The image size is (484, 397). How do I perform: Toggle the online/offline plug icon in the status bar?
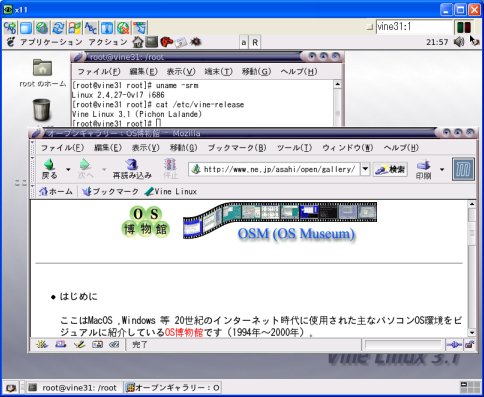(454, 345)
